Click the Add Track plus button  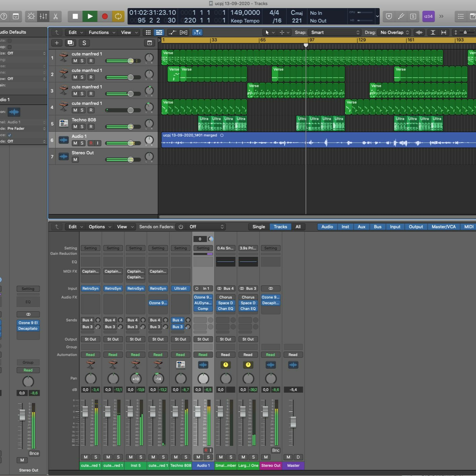pyautogui.click(x=57, y=43)
